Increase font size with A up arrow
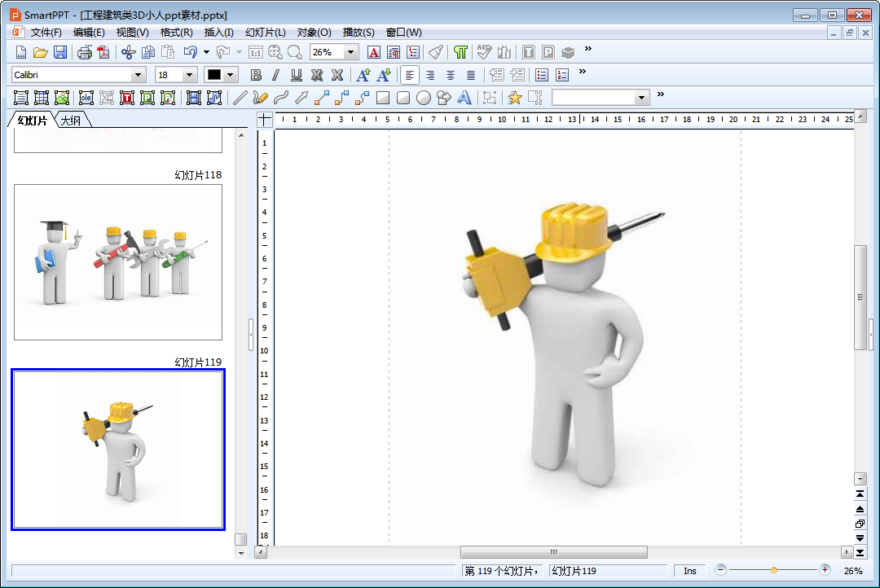This screenshot has height=588, width=880. pos(363,75)
